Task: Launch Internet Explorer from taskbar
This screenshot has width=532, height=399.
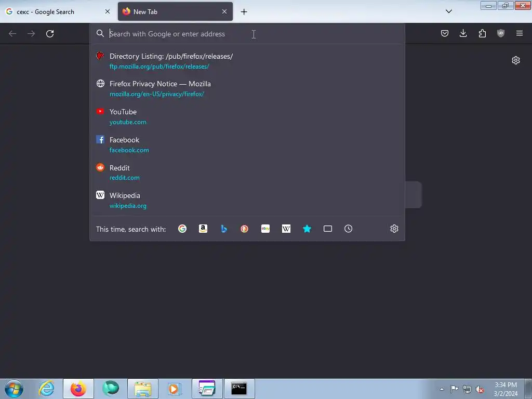Action: (x=46, y=389)
